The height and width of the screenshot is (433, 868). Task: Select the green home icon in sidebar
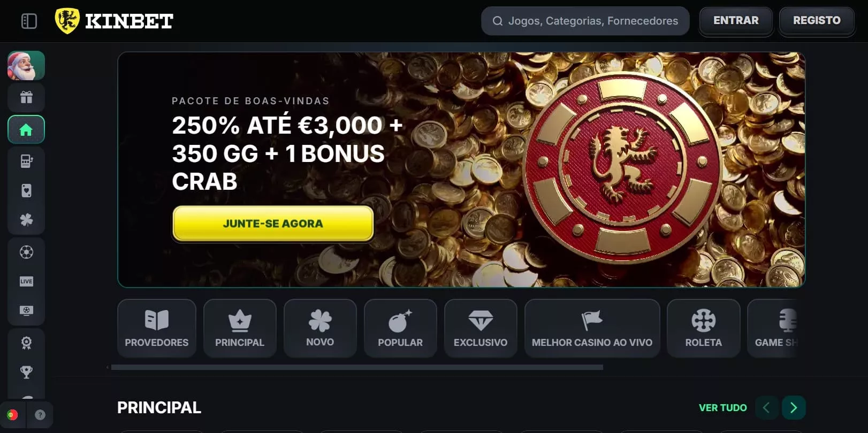26,130
